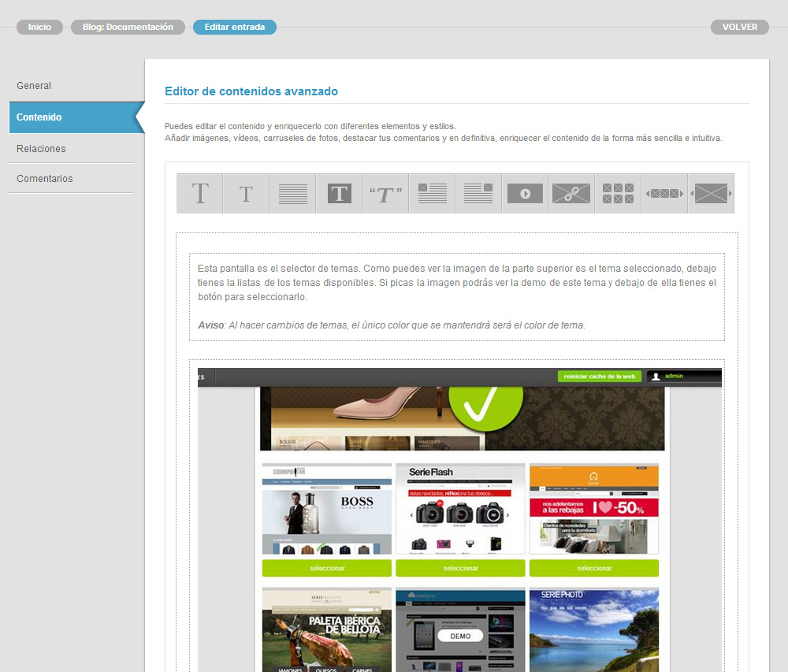Insert a large heading text block
Viewport: 788px width, 672px height.
coord(199,193)
